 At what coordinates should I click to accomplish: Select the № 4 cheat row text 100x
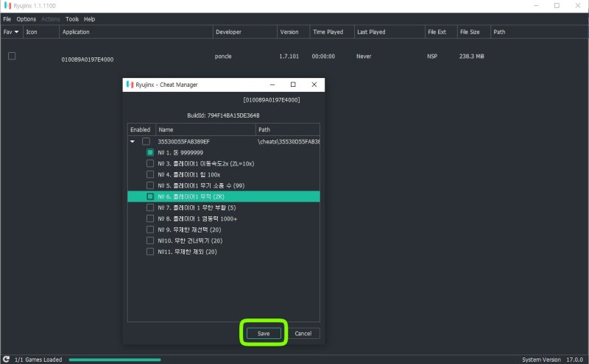tap(189, 174)
